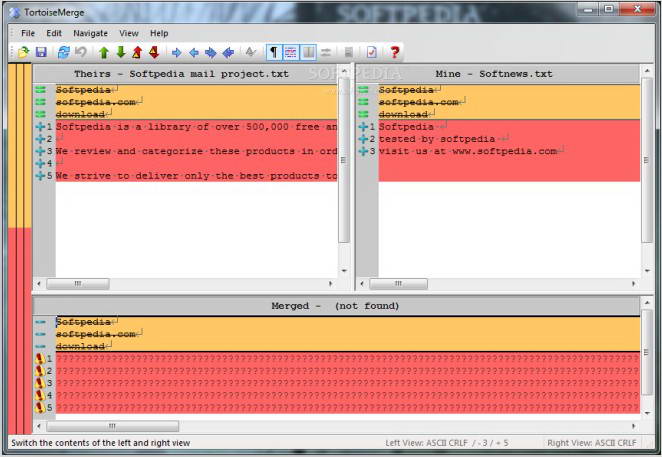
Task: Jump to the previous difference (green up arrow)
Action: point(104,52)
